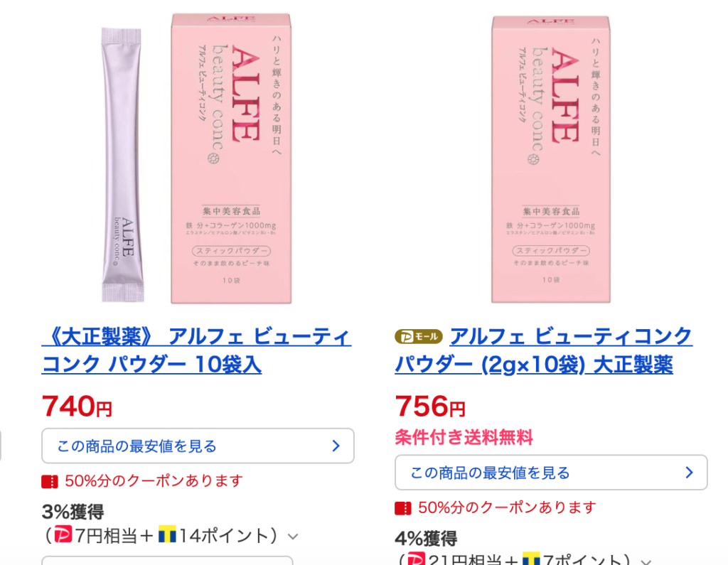The image size is (728, 565).
Task: Expand the 4%獲得 points breakdown
Action: pyautogui.click(x=646, y=561)
